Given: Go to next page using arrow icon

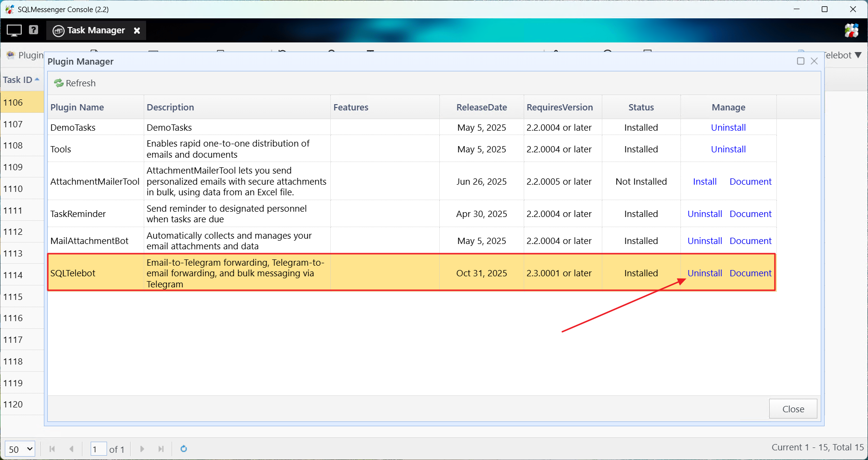Looking at the screenshot, I should tap(142, 449).
